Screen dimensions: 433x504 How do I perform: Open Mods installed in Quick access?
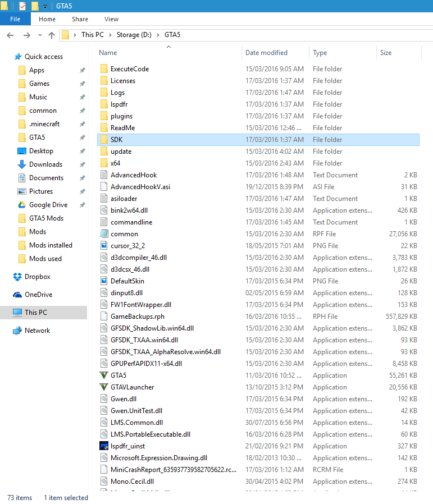coord(51,245)
